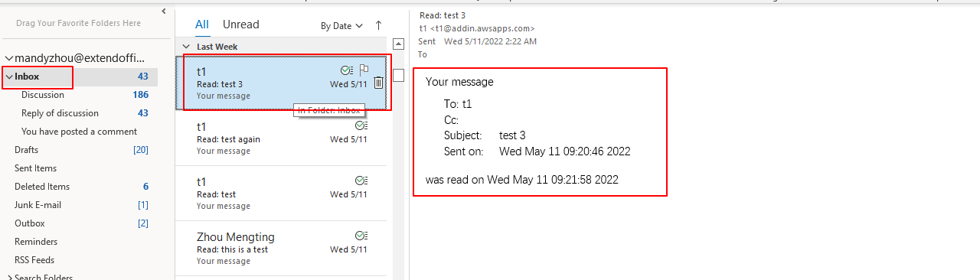Click the read receipt icon on 'Read: test 3'
The image size is (980, 280).
pyautogui.click(x=346, y=70)
